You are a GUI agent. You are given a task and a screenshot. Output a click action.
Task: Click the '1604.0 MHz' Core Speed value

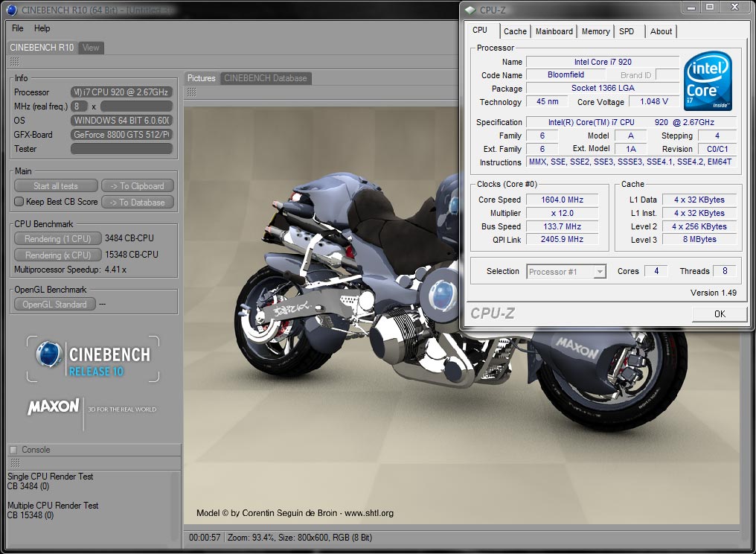563,200
